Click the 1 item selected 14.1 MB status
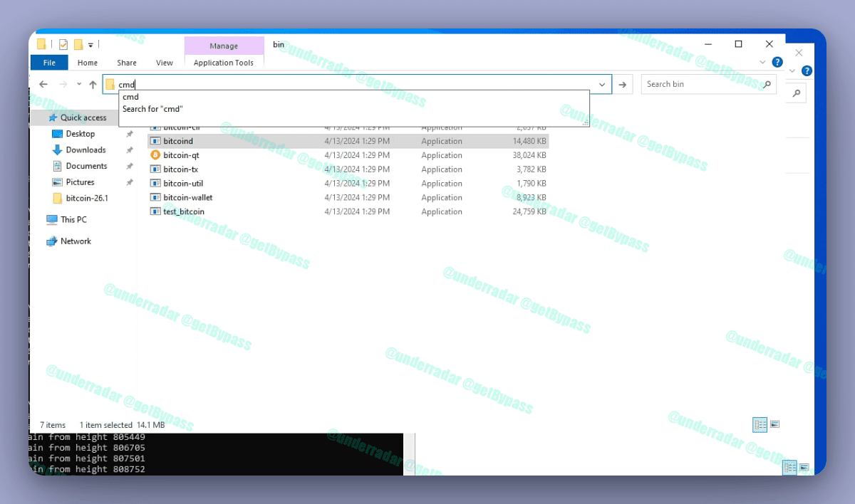Image resolution: width=855 pixels, height=504 pixels. click(122, 425)
